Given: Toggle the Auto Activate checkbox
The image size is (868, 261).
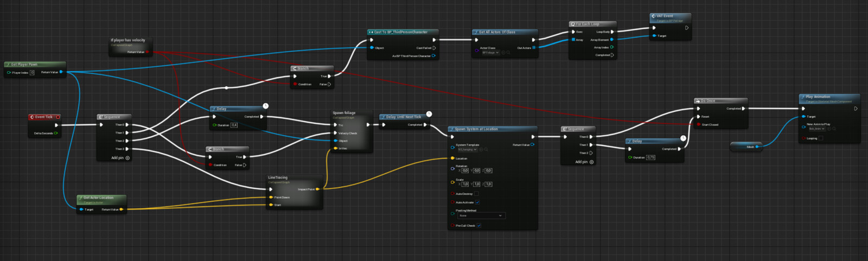Looking at the screenshot, I should click(x=477, y=202).
